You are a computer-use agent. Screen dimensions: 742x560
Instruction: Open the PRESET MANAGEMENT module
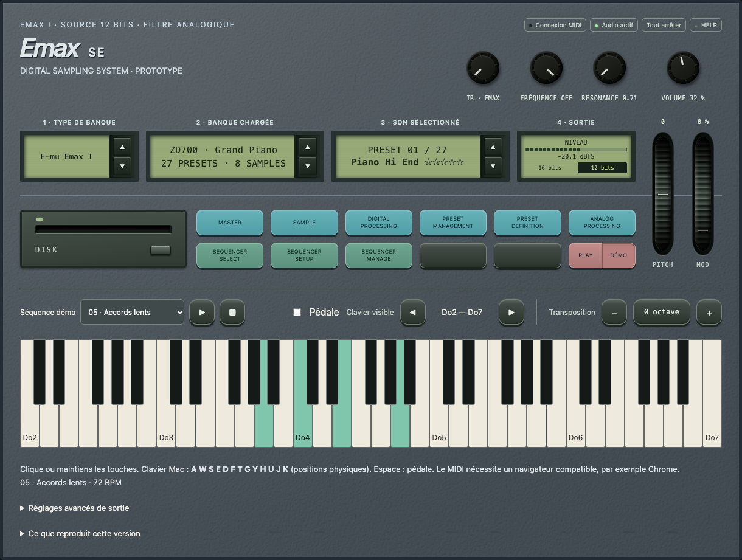pos(453,223)
